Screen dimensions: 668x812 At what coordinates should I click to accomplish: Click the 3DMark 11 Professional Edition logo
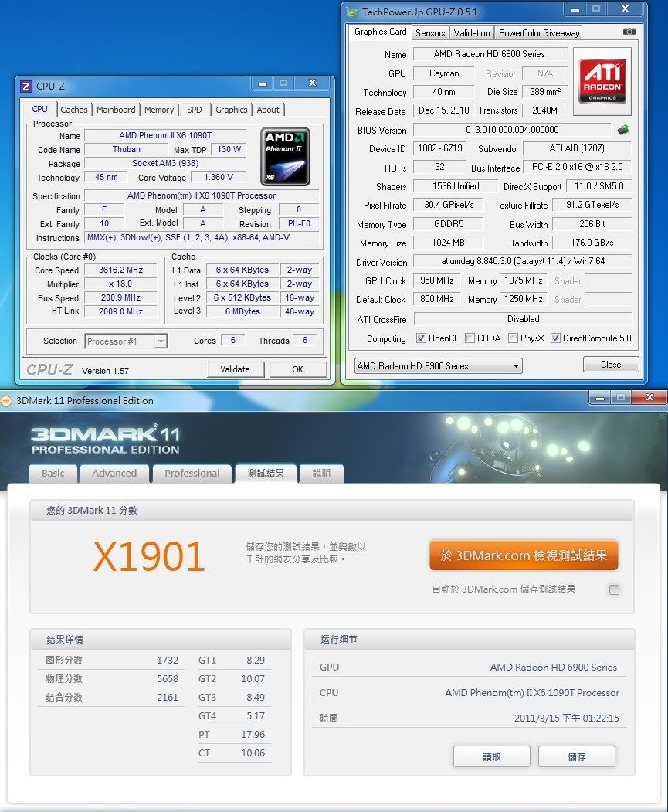[x=105, y=440]
